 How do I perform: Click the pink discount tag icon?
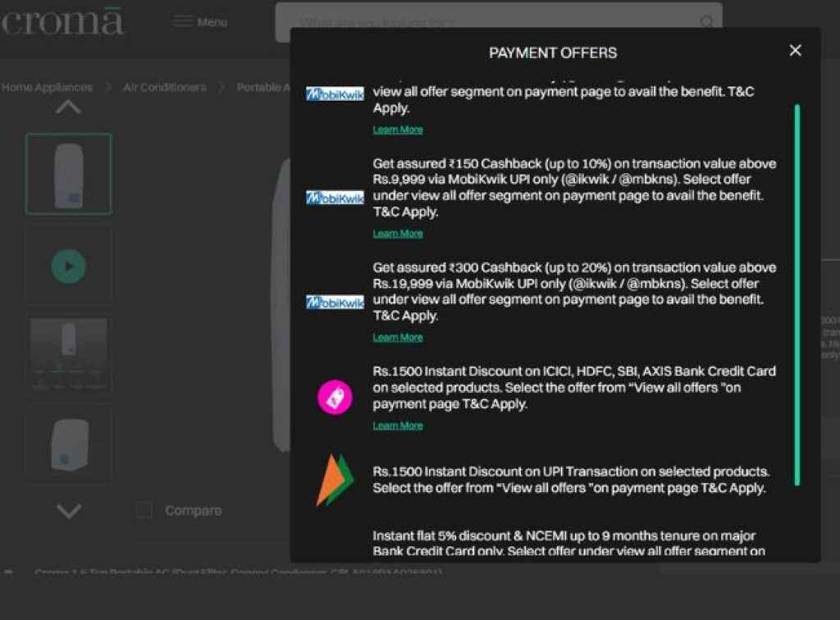pos(335,398)
